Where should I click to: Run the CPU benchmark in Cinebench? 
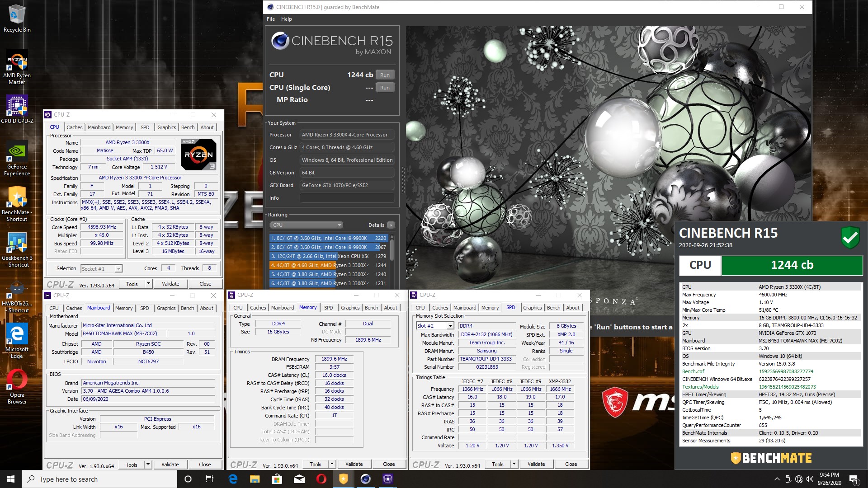385,75
